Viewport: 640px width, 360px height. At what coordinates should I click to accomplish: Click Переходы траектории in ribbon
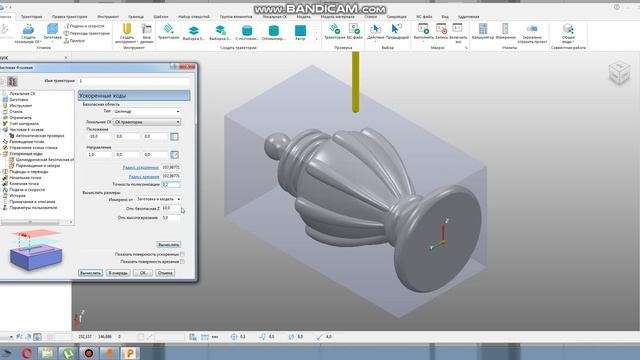click(x=87, y=33)
